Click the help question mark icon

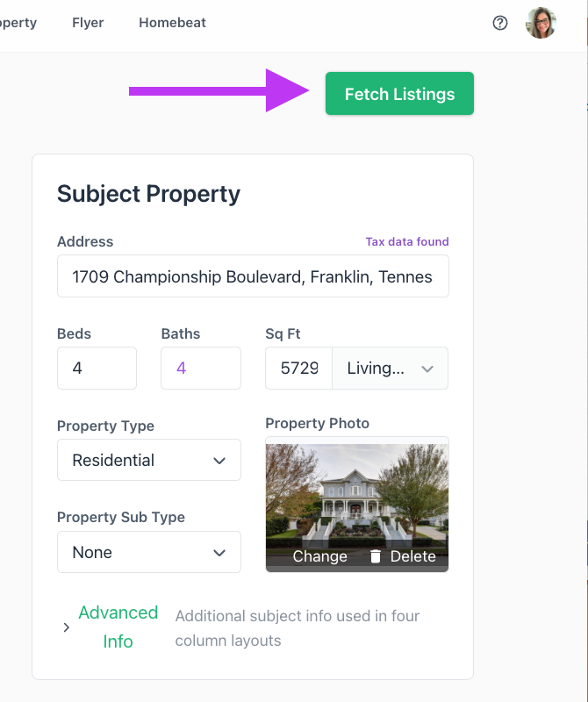pos(500,24)
